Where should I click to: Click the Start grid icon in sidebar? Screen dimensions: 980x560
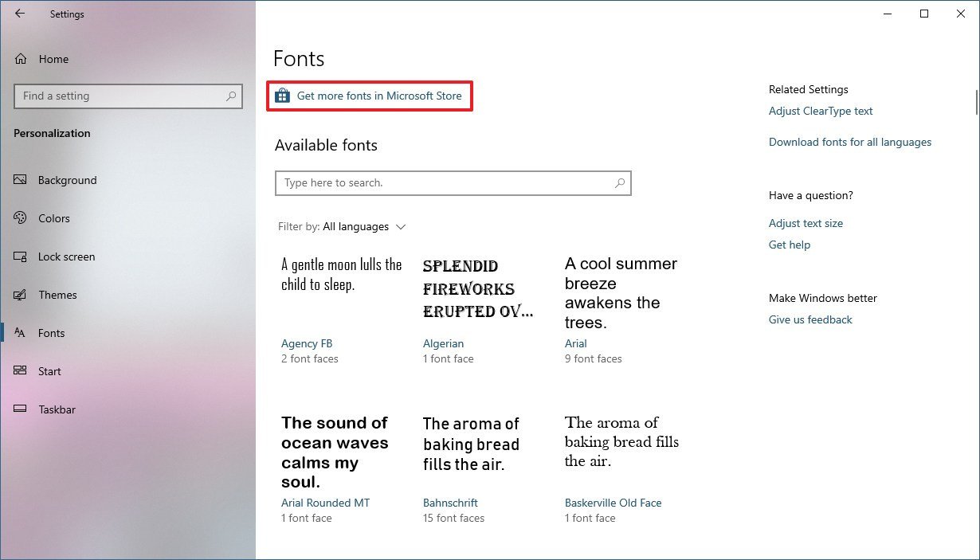19,371
